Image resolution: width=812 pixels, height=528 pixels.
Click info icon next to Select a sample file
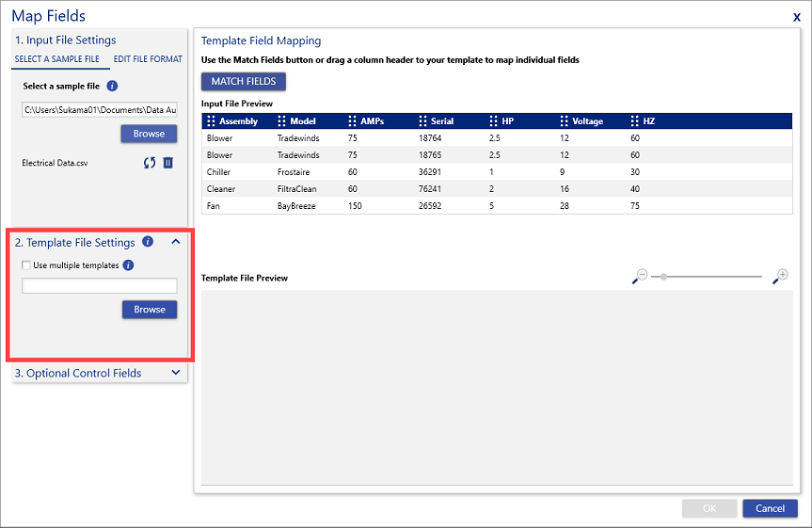pyautogui.click(x=112, y=86)
